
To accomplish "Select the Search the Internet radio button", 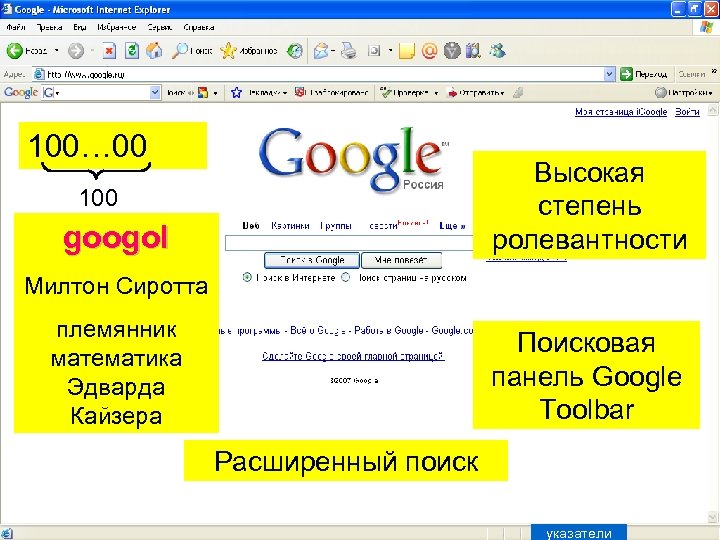I will coord(247,277).
